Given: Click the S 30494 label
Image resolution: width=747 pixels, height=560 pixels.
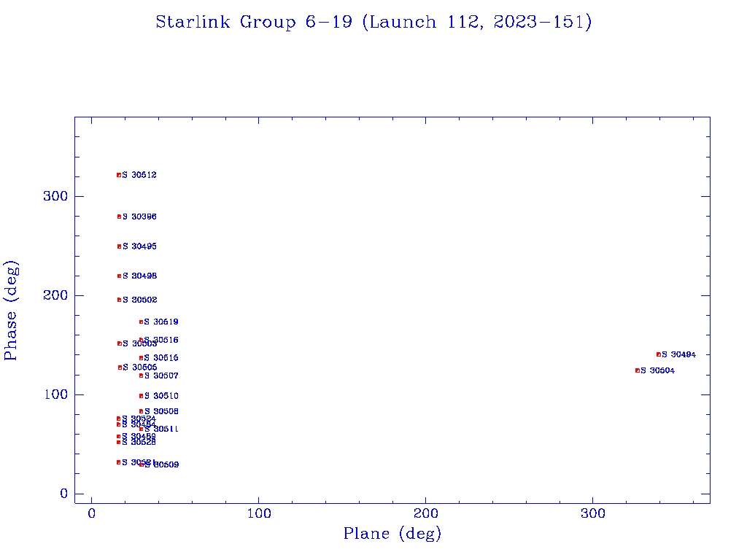Looking at the screenshot, I should click(x=679, y=355).
